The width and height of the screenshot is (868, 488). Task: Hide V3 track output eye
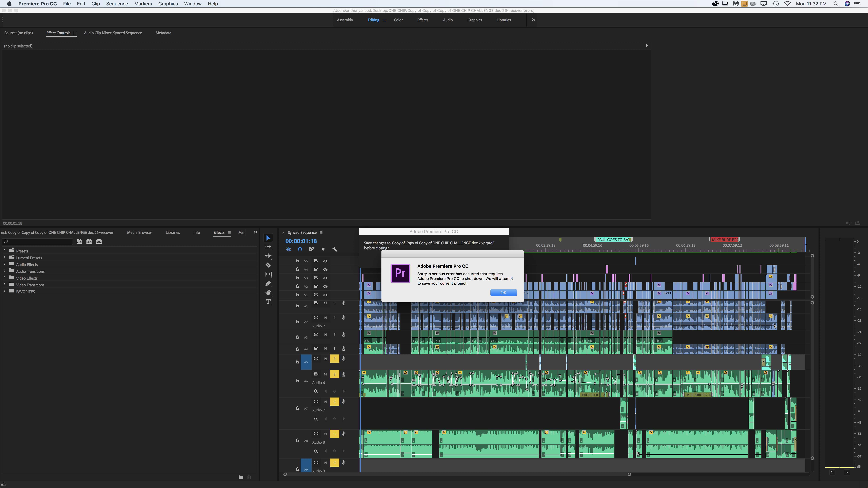click(x=325, y=278)
